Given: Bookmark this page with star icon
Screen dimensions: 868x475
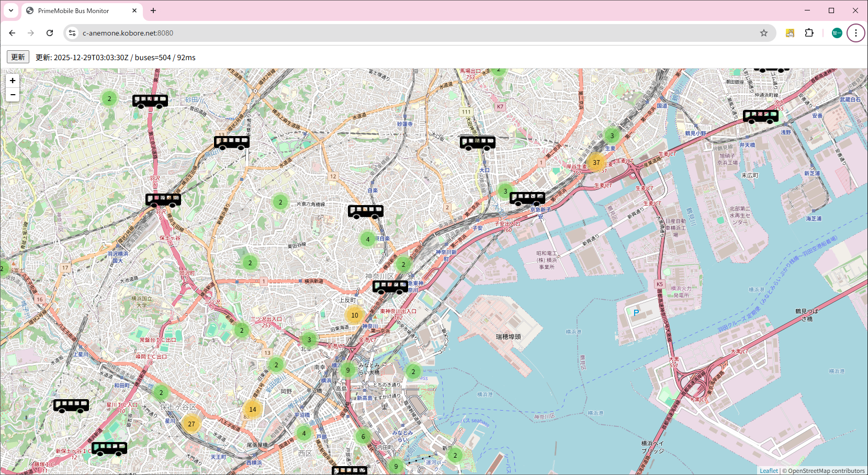Looking at the screenshot, I should pyautogui.click(x=764, y=33).
